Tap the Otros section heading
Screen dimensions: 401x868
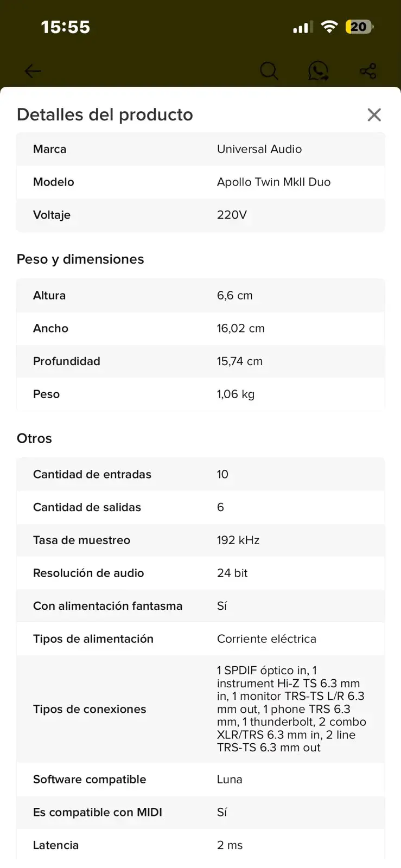pos(34,438)
